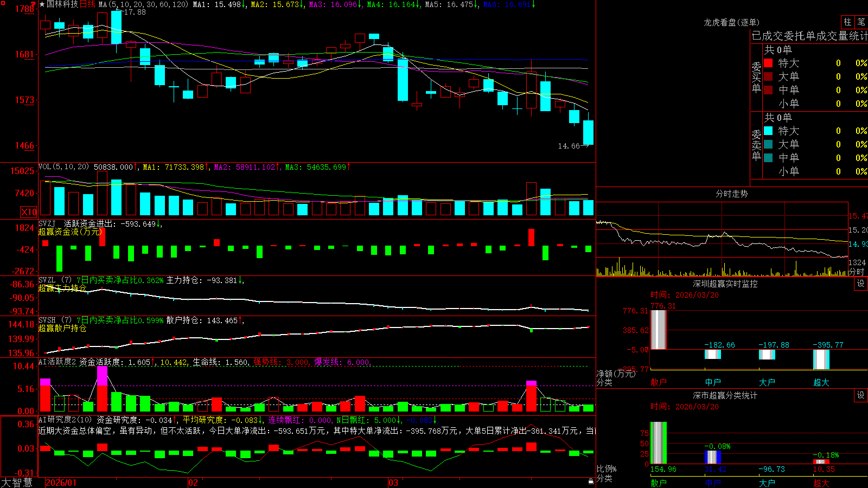Image resolution: width=868 pixels, height=488 pixels.
Task: Click the VOL(5,10,20) indicator label
Action: 63,167
